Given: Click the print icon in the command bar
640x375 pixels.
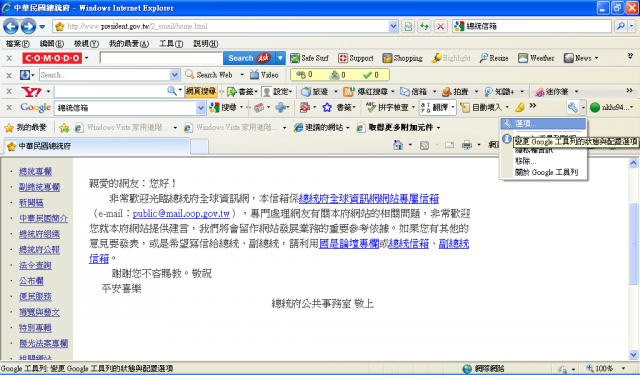Looking at the screenshot, I should click(467, 145).
